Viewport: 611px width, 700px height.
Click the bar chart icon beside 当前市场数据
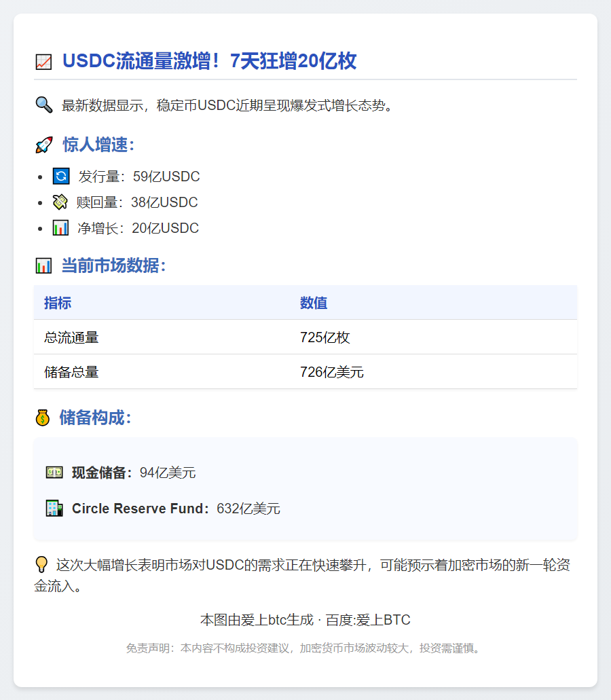[43, 265]
